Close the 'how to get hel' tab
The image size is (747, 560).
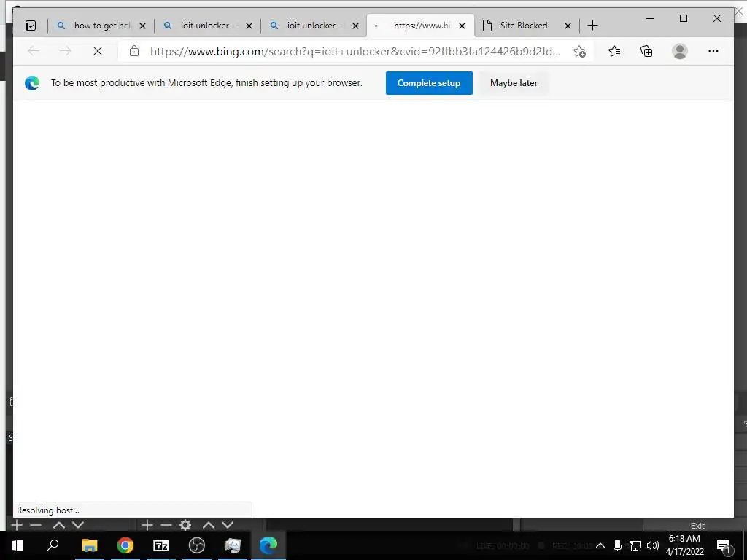(142, 26)
